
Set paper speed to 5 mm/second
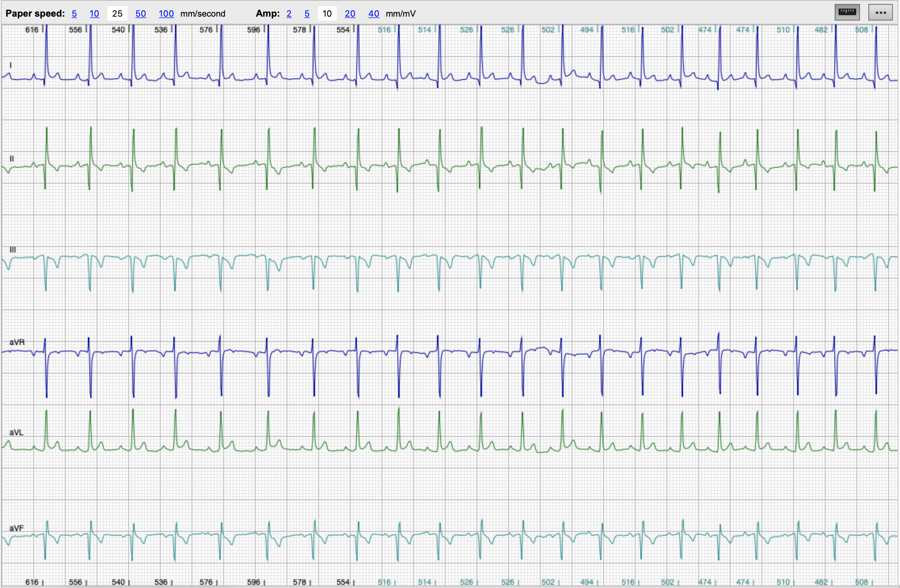[x=74, y=14]
